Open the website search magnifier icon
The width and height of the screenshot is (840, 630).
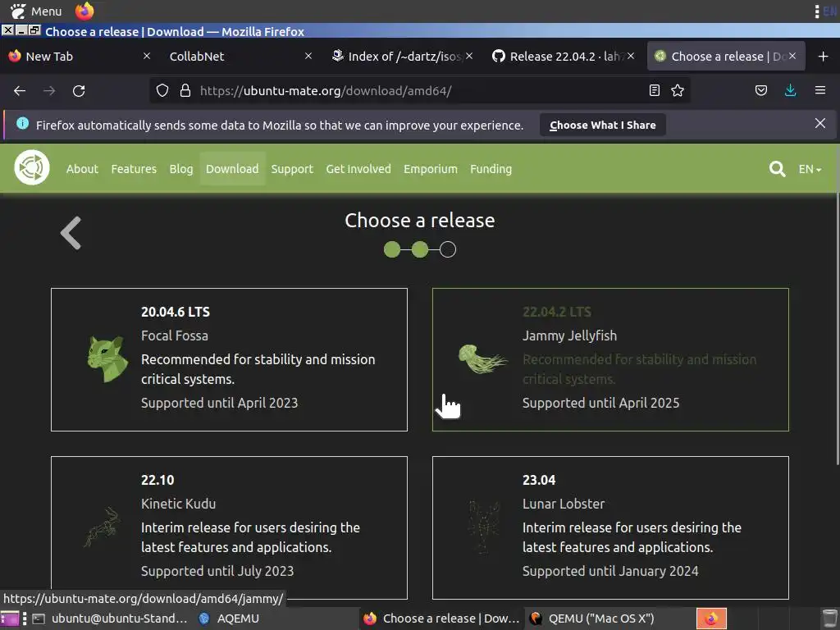point(778,169)
